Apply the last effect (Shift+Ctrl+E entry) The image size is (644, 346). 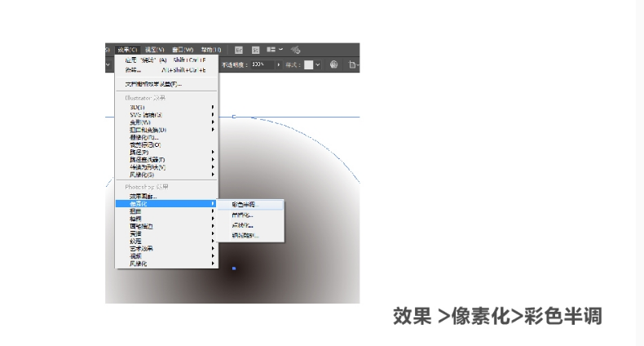tap(166, 60)
